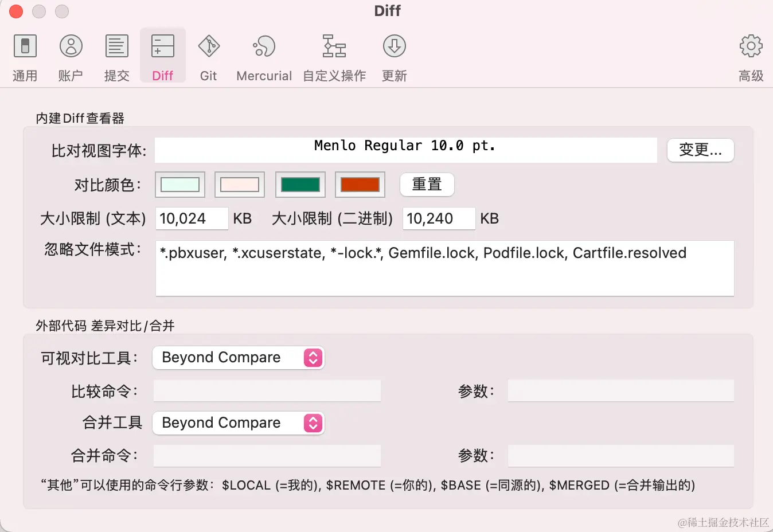Viewport: 773px width, 532px height.
Task: Click the red window close button
Action: (x=16, y=11)
